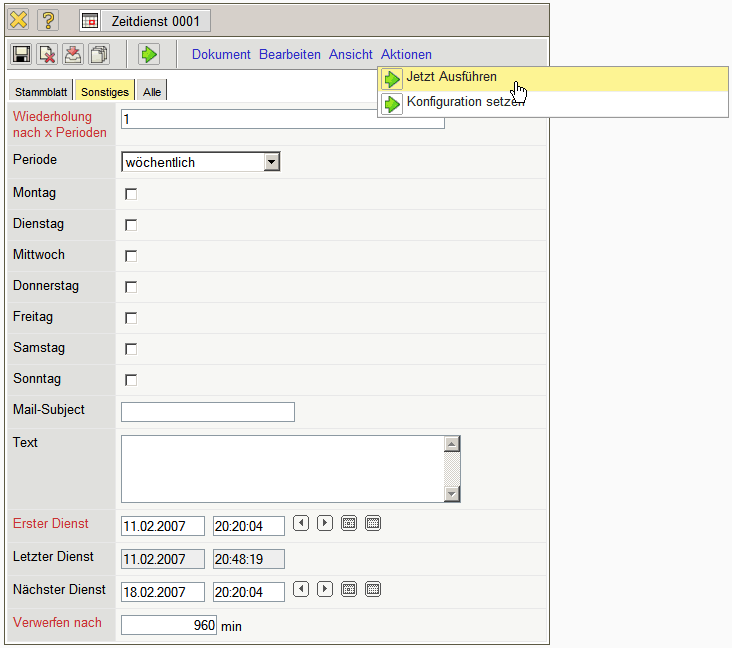732x648 pixels.
Task: Click the yellow X close icon
Action: 19,20
